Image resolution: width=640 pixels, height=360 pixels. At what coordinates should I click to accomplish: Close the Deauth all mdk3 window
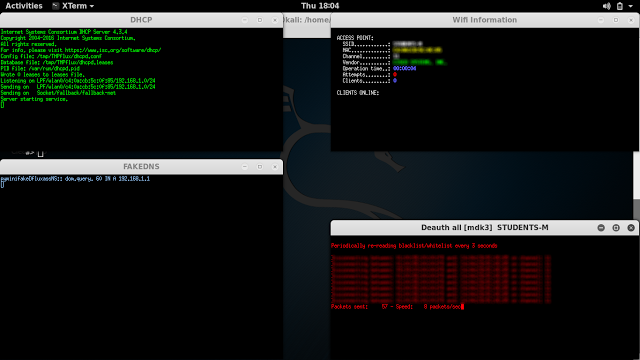click(631, 228)
